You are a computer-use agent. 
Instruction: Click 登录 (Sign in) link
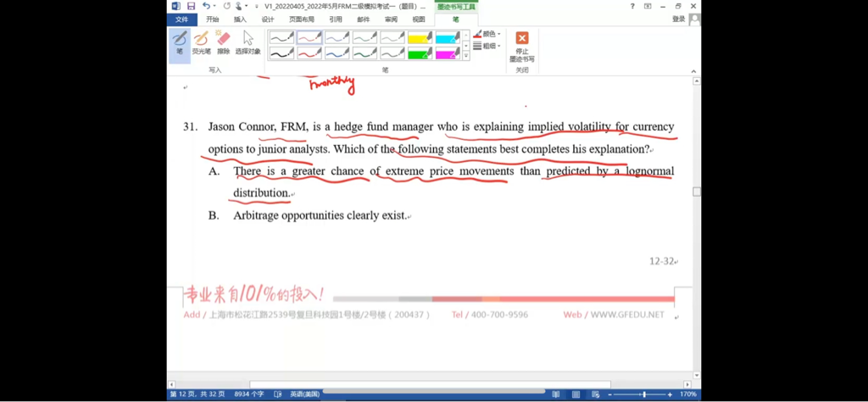point(679,20)
